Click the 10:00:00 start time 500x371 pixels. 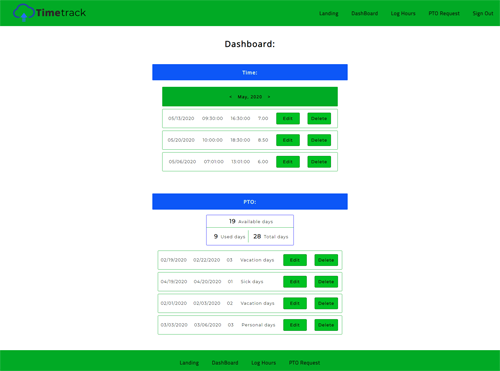pos(212,140)
